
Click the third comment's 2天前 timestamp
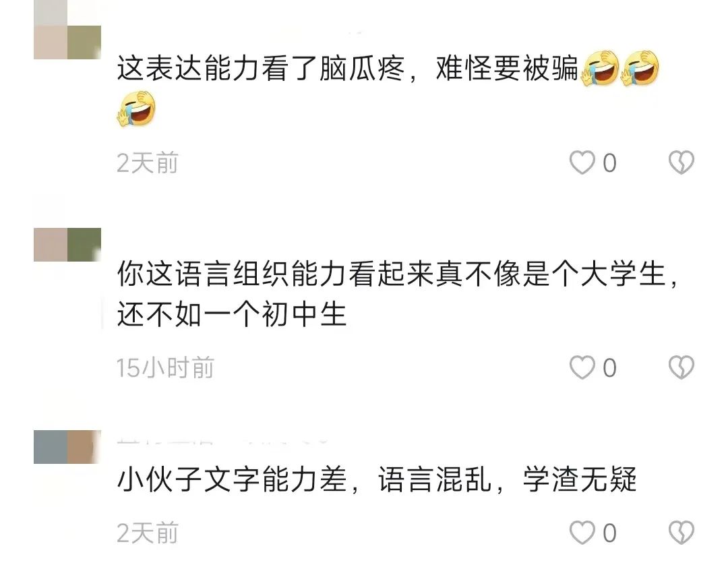(x=148, y=533)
